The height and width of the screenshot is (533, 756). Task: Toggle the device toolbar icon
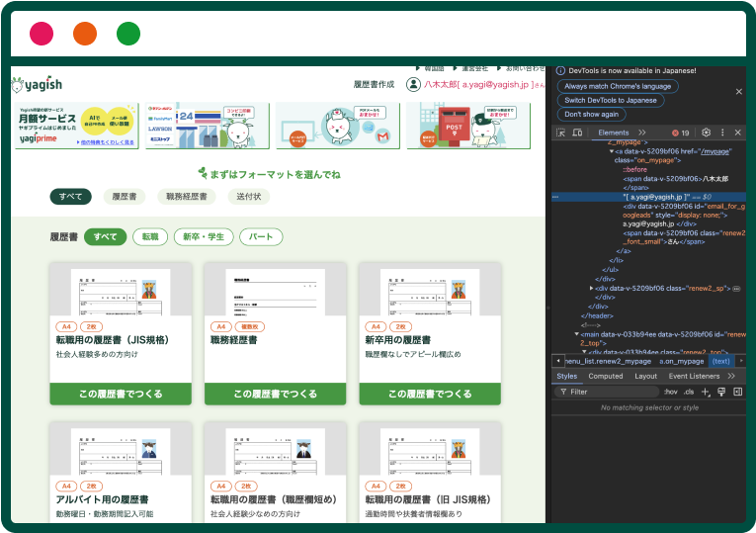pyautogui.click(x=577, y=133)
